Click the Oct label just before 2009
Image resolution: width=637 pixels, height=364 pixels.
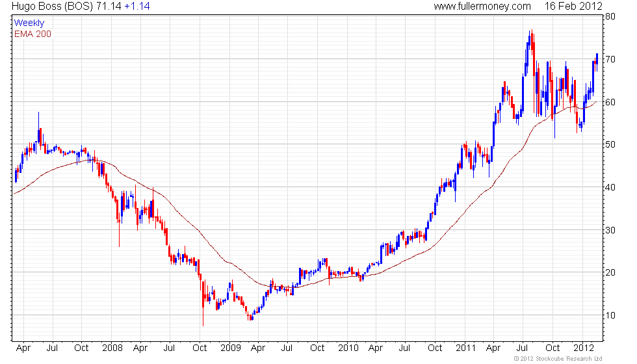(200, 348)
